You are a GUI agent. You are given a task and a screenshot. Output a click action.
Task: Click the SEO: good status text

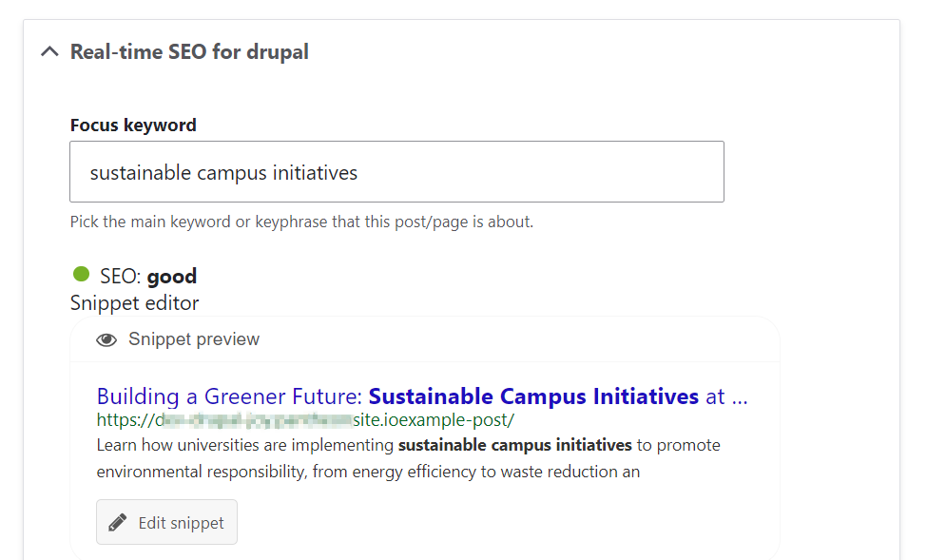point(145,276)
